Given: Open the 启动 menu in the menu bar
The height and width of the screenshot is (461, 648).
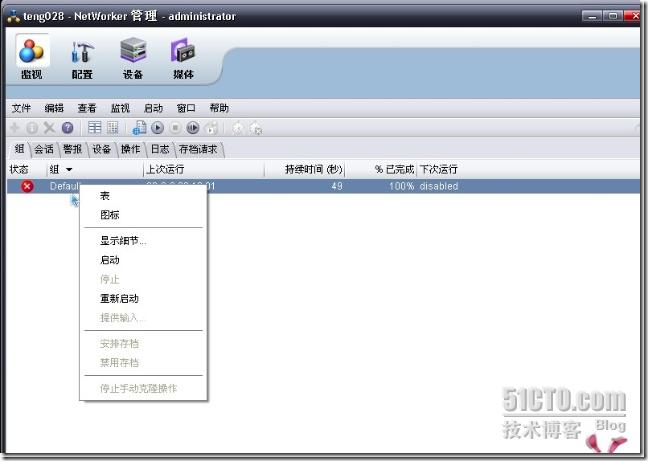Looking at the screenshot, I should coord(153,108).
